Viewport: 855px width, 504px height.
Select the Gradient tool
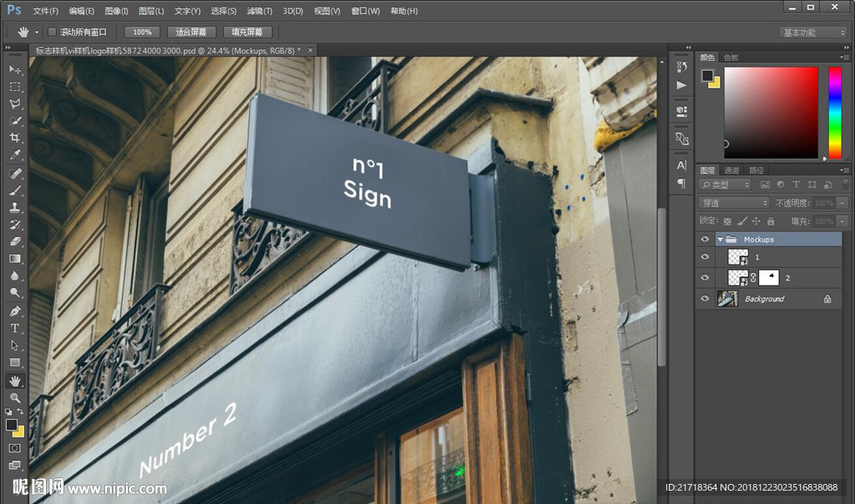pos(15,259)
